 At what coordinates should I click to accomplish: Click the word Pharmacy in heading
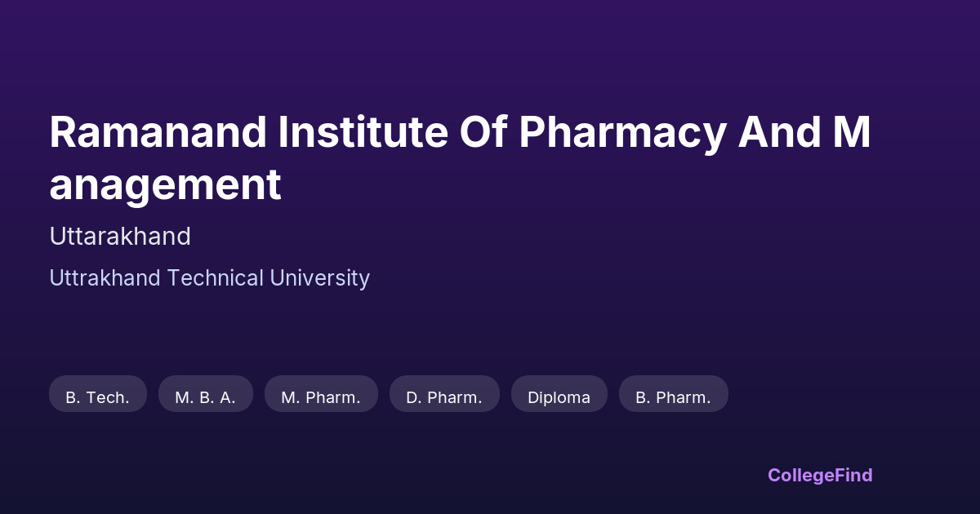point(621,133)
